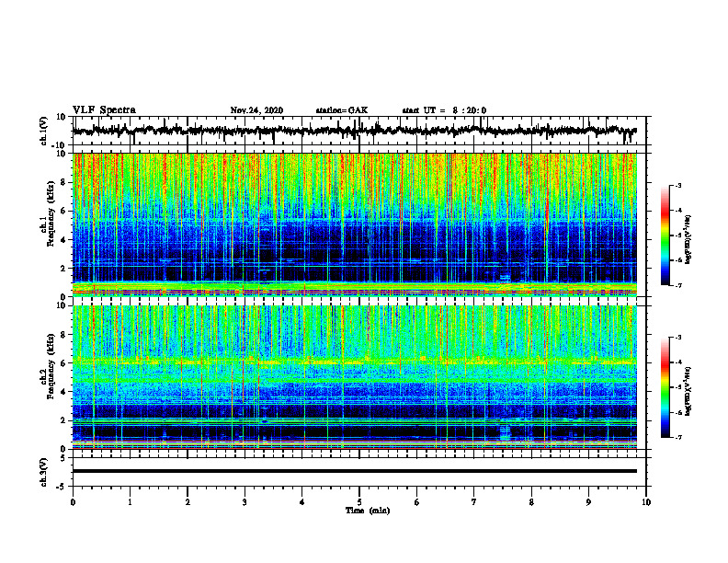Click the "4" kHz tick of ch.1 frequency axis
The height and width of the screenshot is (563, 728).
pos(64,240)
